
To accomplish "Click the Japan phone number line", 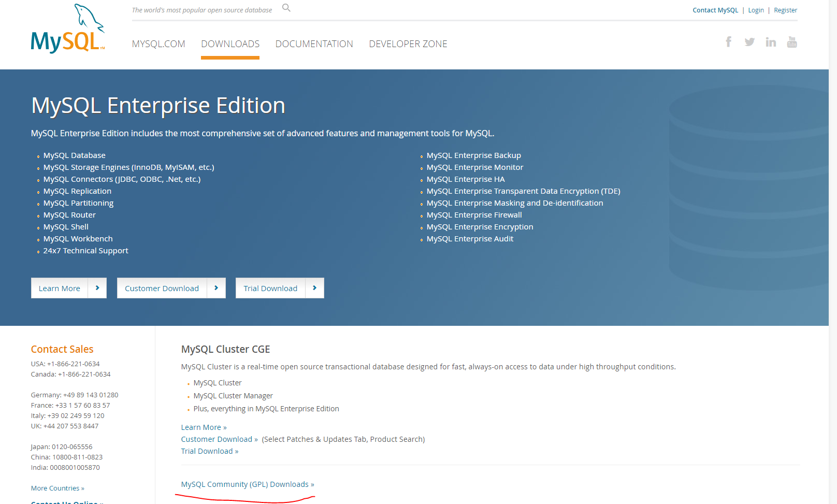I will point(62,447).
